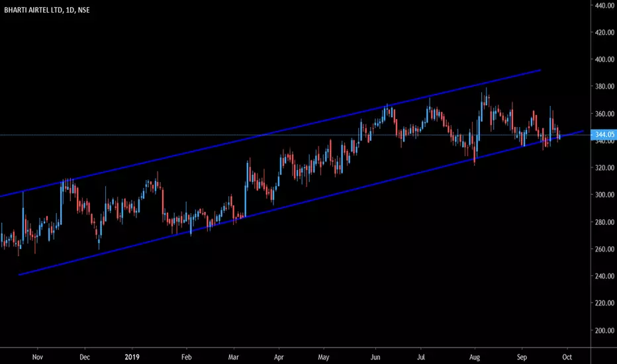Click the Jul label on time axis
The height and width of the screenshot is (364, 617).
tap(420, 357)
